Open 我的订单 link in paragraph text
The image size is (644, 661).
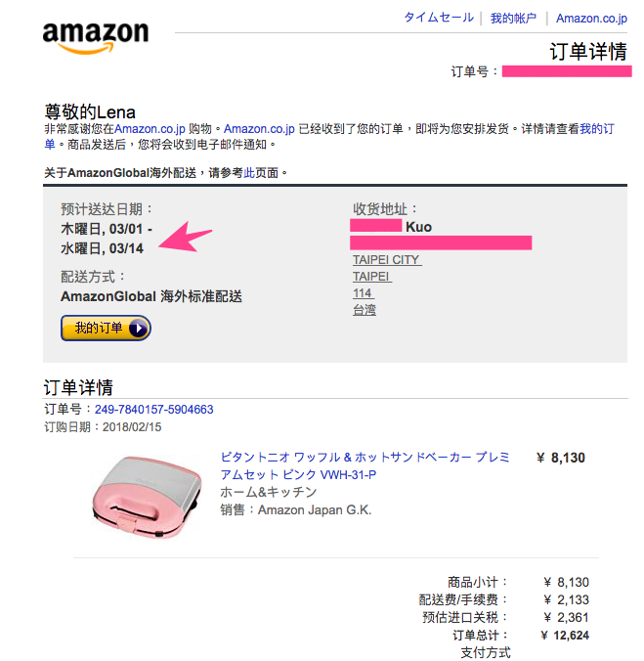(598, 128)
